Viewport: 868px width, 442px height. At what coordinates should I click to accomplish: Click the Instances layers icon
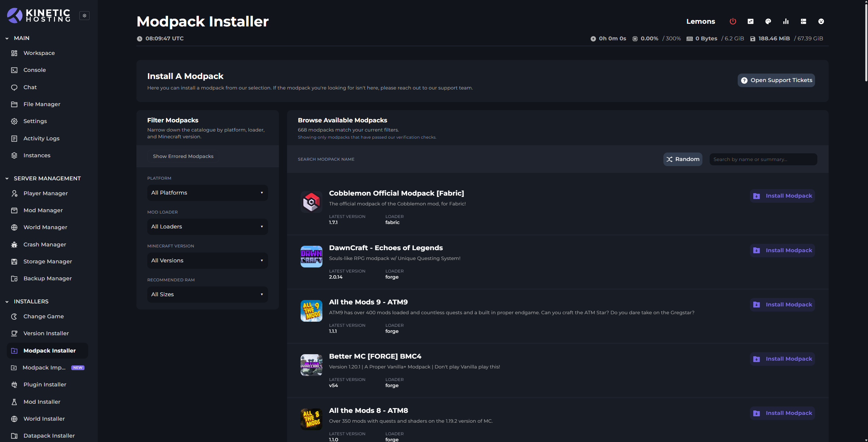[14, 156]
